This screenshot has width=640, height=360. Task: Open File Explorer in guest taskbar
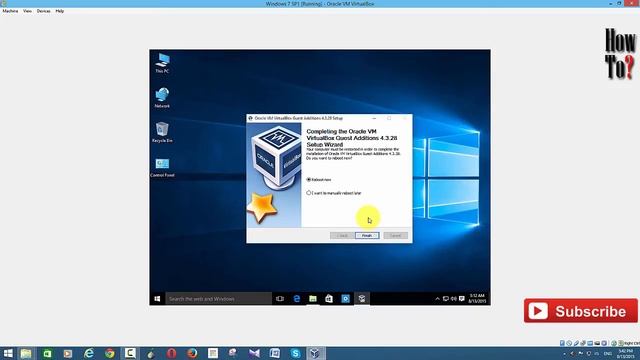313,299
